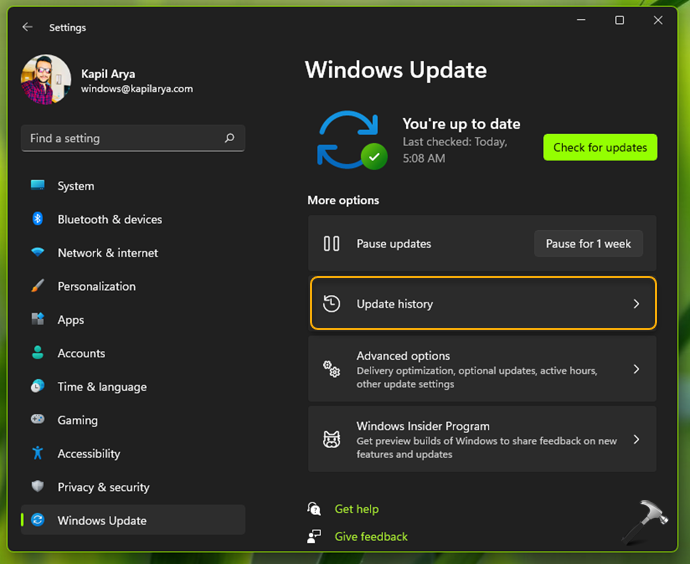Click the Personalization paintbrush icon
The width and height of the screenshot is (690, 564).
point(38,286)
